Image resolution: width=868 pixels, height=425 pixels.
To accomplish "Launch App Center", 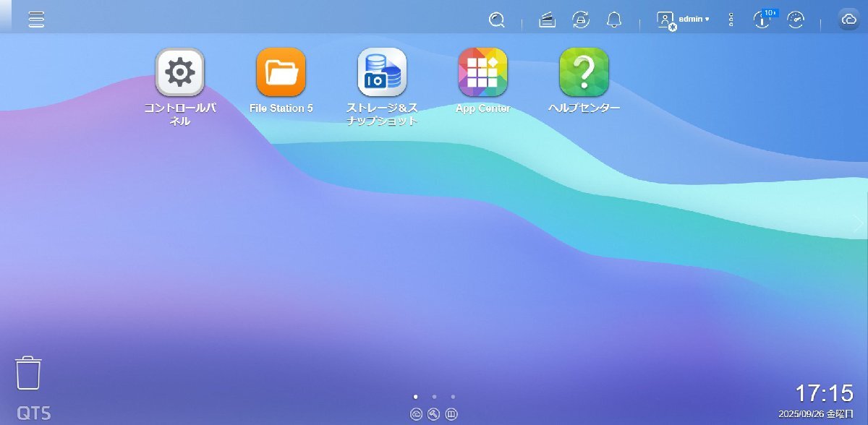I will [x=482, y=72].
